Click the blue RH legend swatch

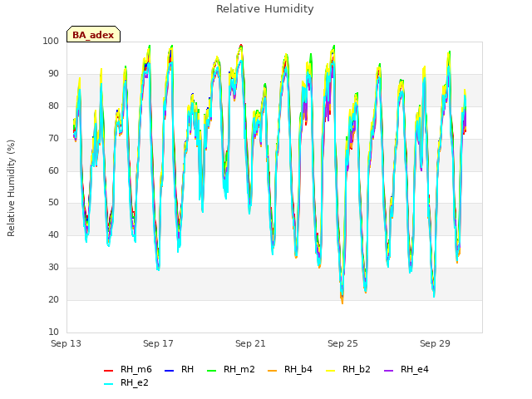(x=169, y=371)
